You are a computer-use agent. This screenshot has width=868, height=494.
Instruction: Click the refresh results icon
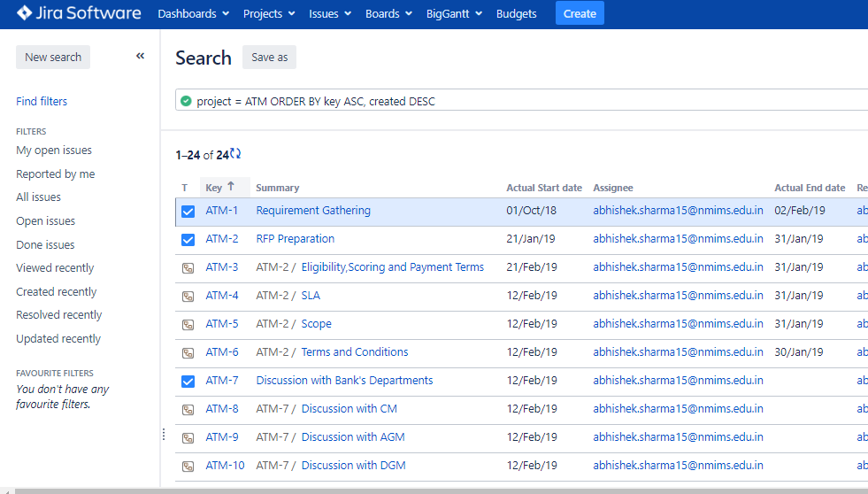pyautogui.click(x=235, y=154)
